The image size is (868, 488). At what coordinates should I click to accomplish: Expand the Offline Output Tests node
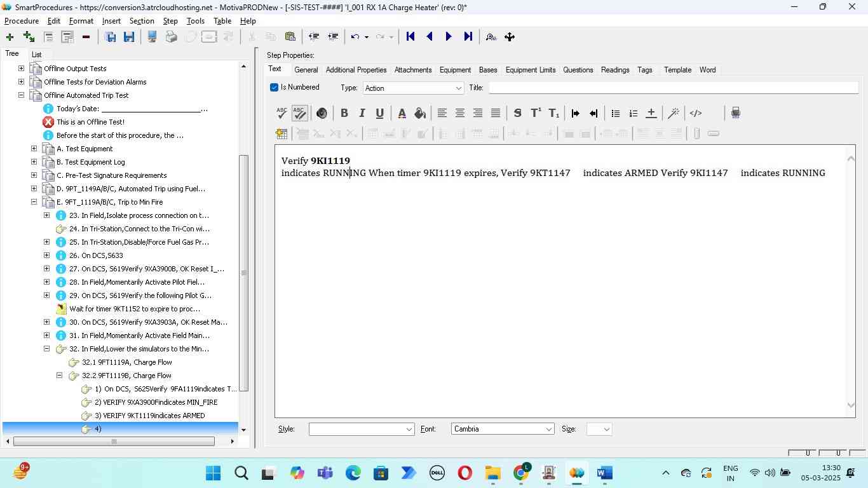[21, 68]
